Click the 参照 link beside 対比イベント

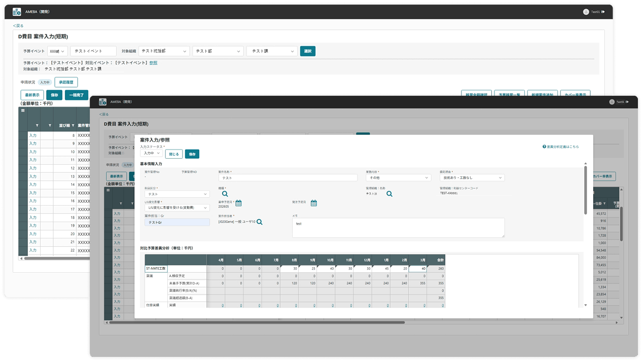click(153, 63)
